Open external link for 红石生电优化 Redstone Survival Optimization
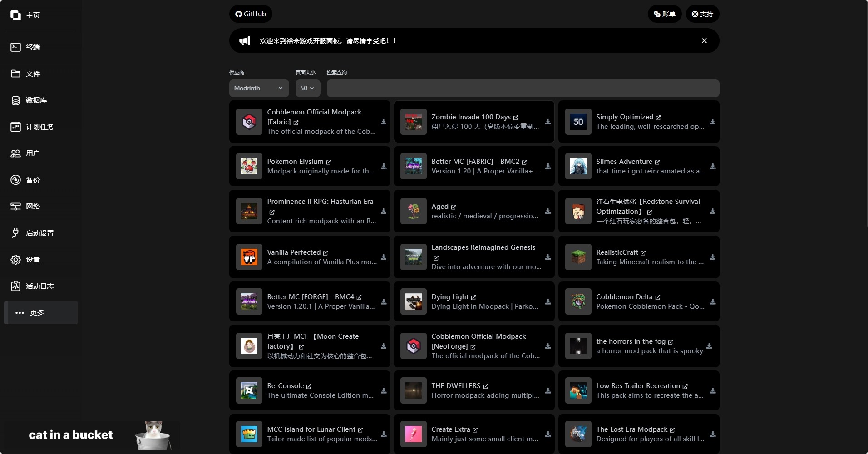Screen dimensions: 868x454 click(650, 212)
